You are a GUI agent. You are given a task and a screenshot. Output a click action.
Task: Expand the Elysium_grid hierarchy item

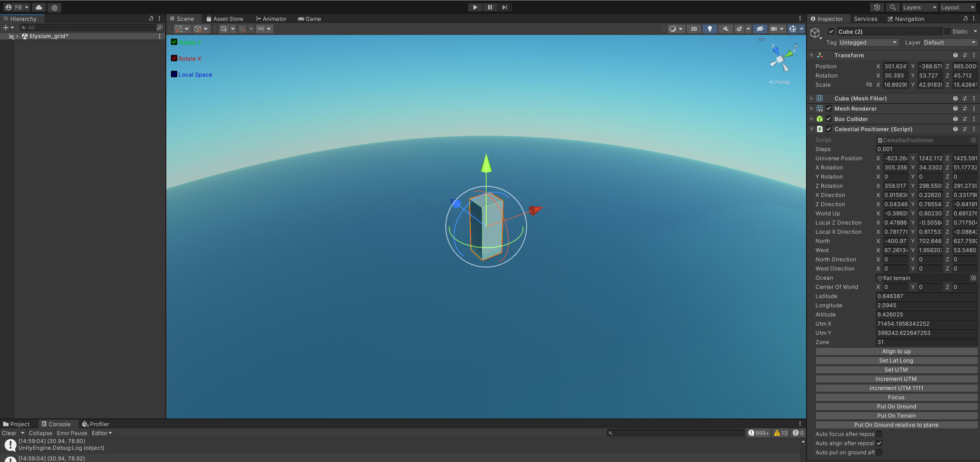click(x=17, y=36)
